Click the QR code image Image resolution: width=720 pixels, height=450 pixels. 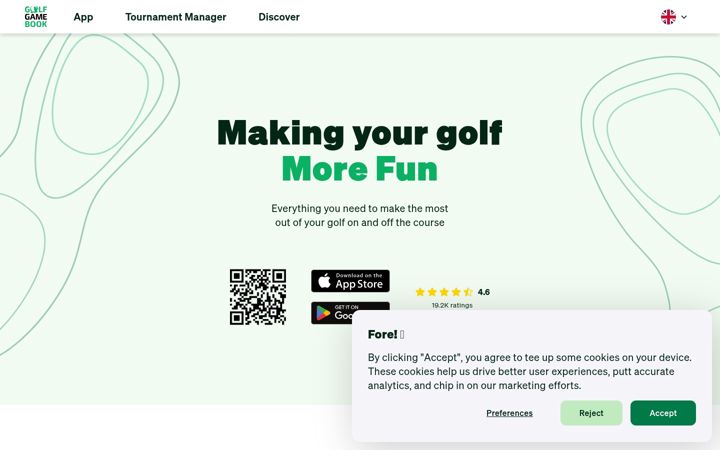coord(258,297)
